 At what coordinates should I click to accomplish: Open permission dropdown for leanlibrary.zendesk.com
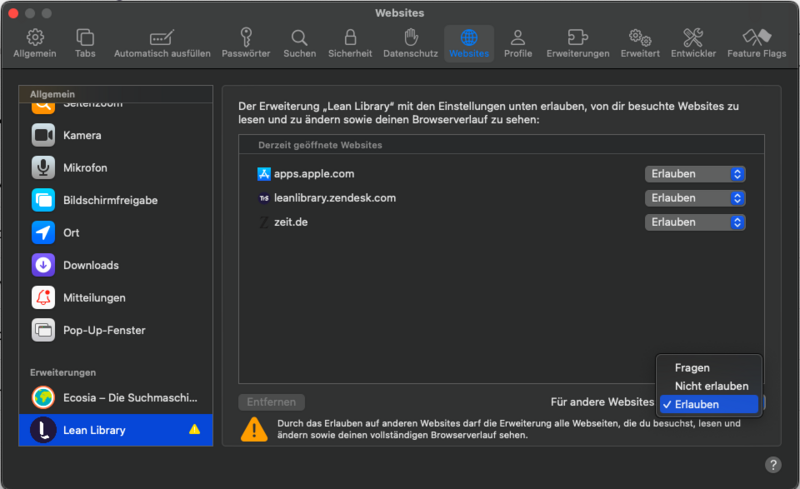pos(695,198)
